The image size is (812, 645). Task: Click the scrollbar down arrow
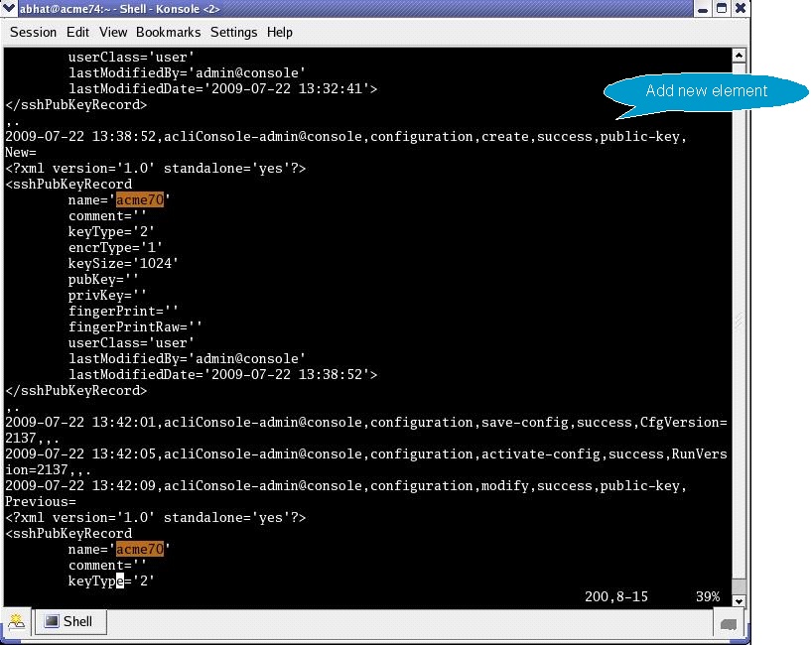(739, 600)
